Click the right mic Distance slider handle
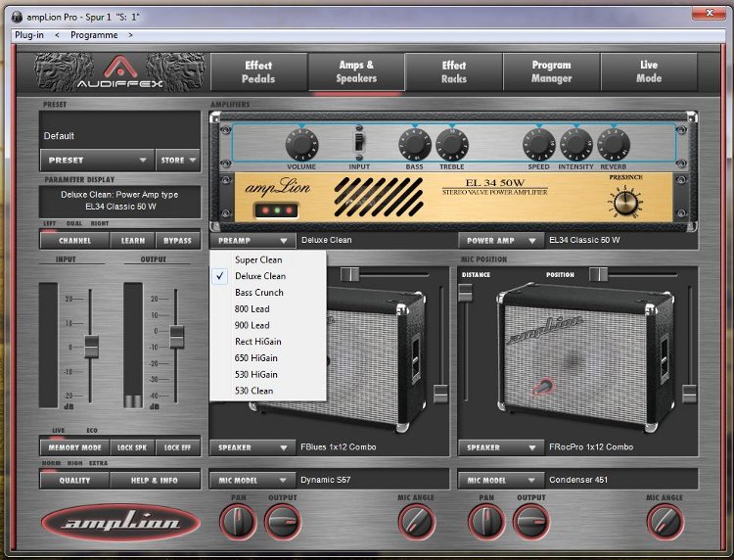 465,292
